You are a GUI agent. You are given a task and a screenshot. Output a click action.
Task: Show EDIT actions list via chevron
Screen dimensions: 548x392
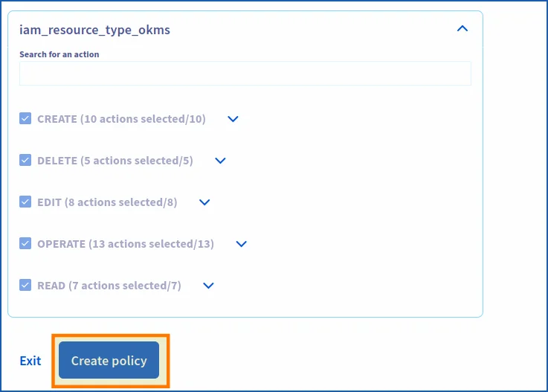[204, 202]
